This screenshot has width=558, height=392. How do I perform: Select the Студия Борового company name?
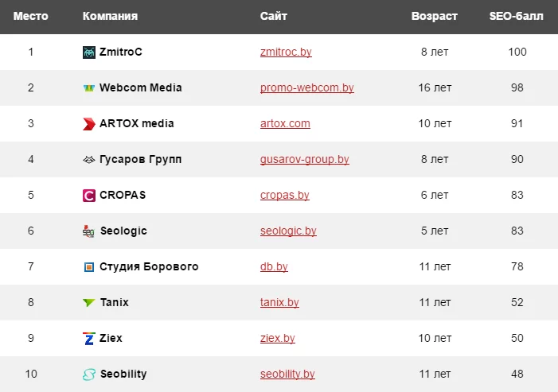(149, 266)
